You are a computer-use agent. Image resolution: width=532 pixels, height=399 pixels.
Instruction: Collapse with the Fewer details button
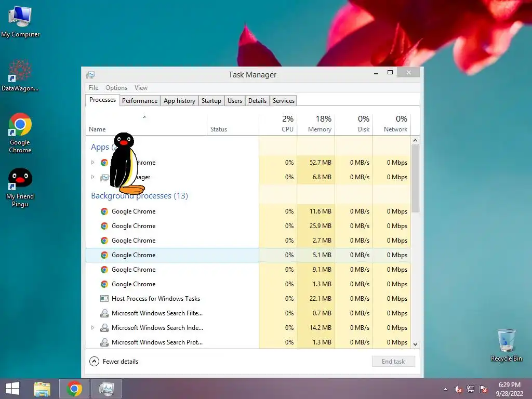pyautogui.click(x=114, y=362)
